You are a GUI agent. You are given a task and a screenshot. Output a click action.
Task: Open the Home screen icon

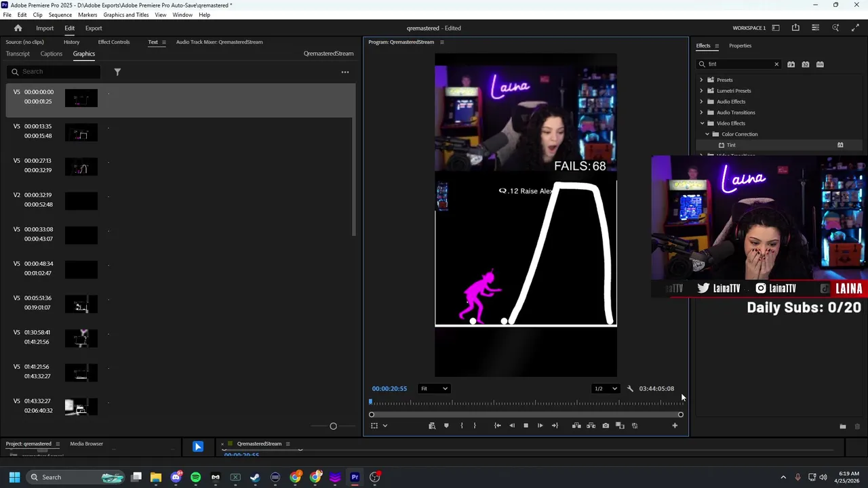coord(18,28)
